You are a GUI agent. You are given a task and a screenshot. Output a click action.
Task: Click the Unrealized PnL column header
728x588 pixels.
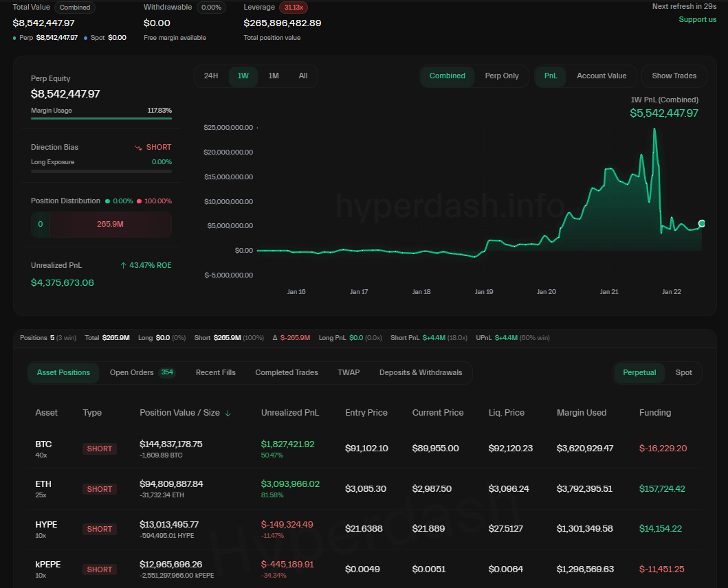coord(289,413)
